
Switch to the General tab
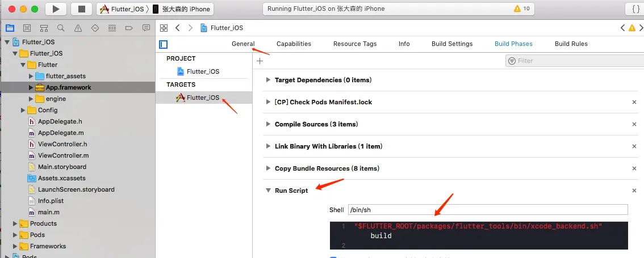tap(243, 44)
